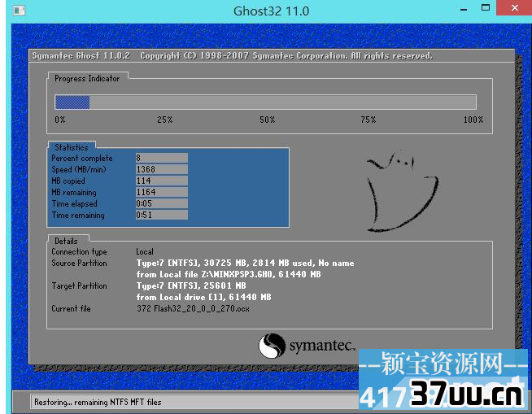The height and width of the screenshot is (414, 532).
Task: Click the Time elapsed value 0:05
Action: 162,203
